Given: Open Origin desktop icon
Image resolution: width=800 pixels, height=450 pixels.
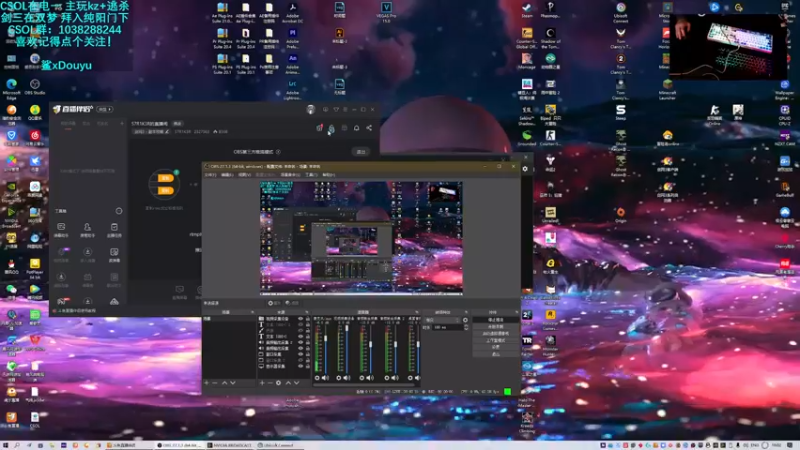Looking at the screenshot, I should point(620,215).
